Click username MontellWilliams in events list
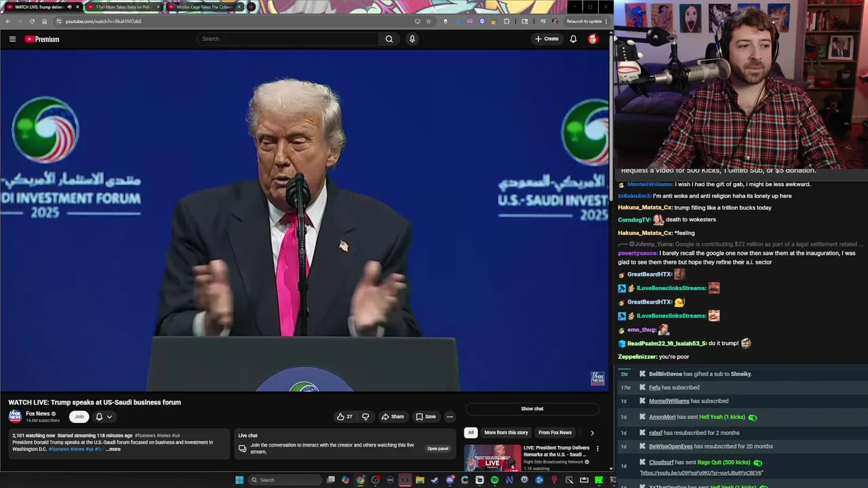This screenshot has height=488, width=868. [669, 401]
